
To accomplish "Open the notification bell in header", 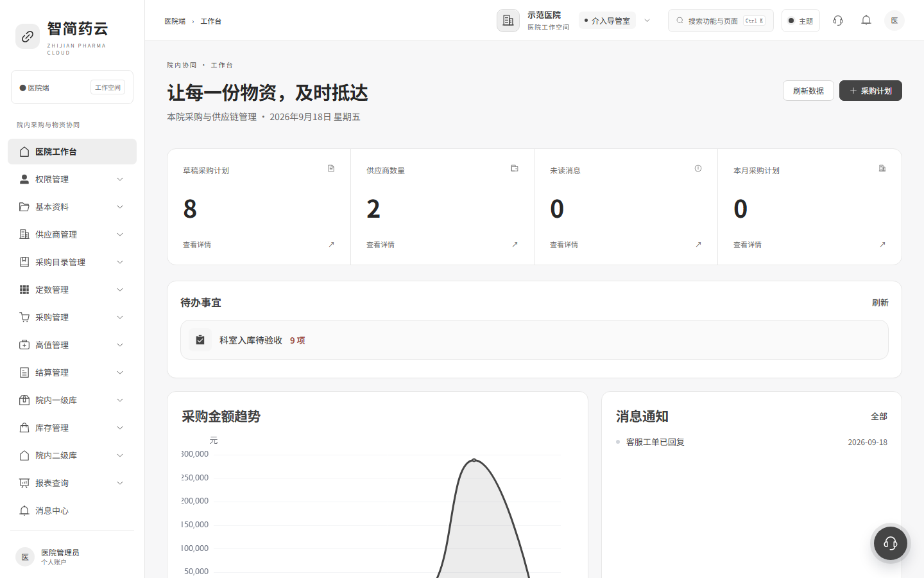I will (x=866, y=21).
